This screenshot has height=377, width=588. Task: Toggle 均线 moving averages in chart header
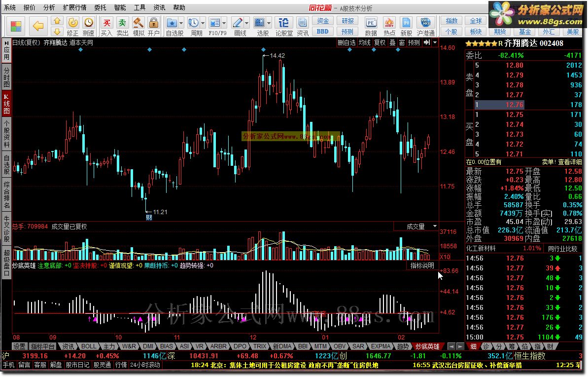coord(364,42)
